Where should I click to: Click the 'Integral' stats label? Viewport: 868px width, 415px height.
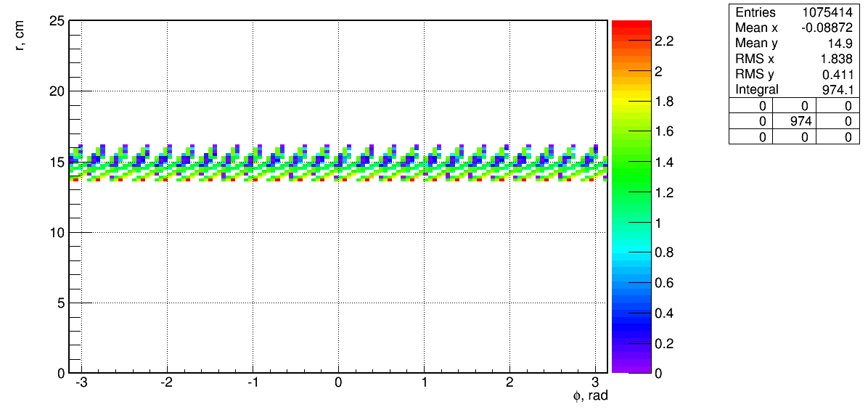757,90
